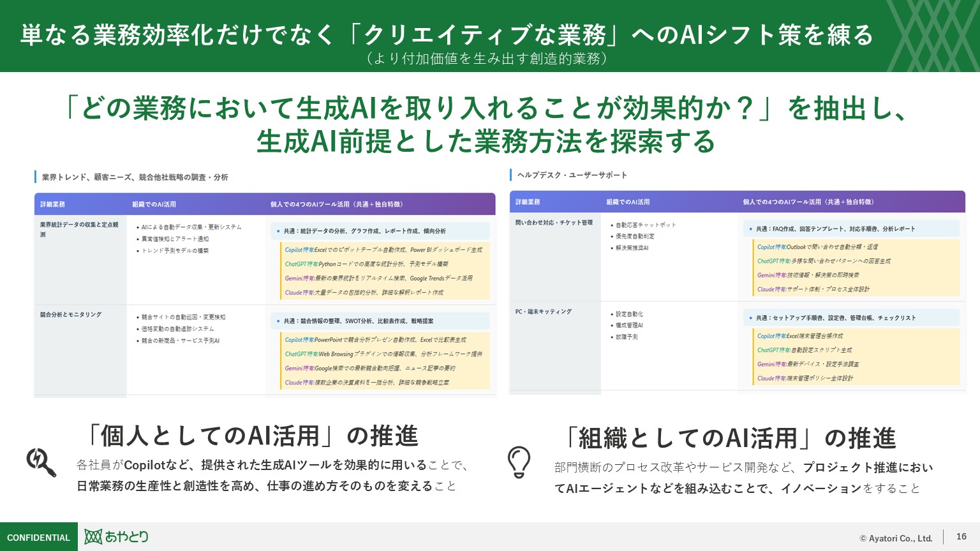
Task: Click the 「個人としてのAI活用」の推進 heading
Action: 251,436
